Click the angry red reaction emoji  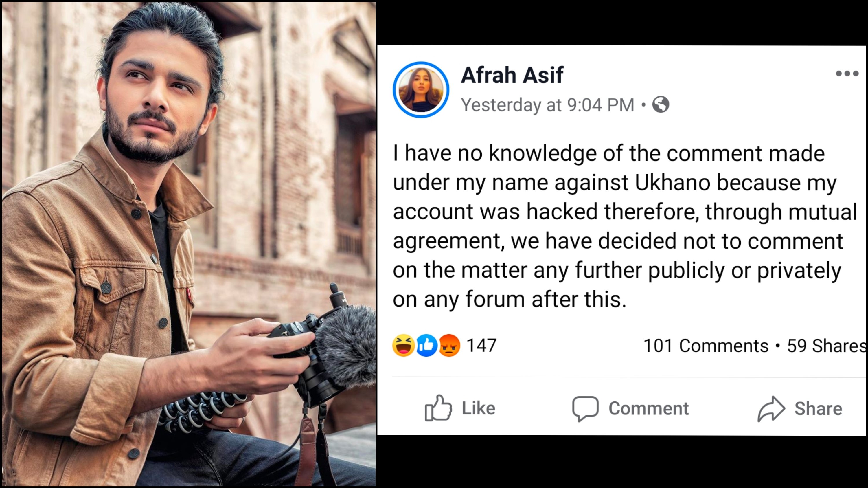coord(450,345)
